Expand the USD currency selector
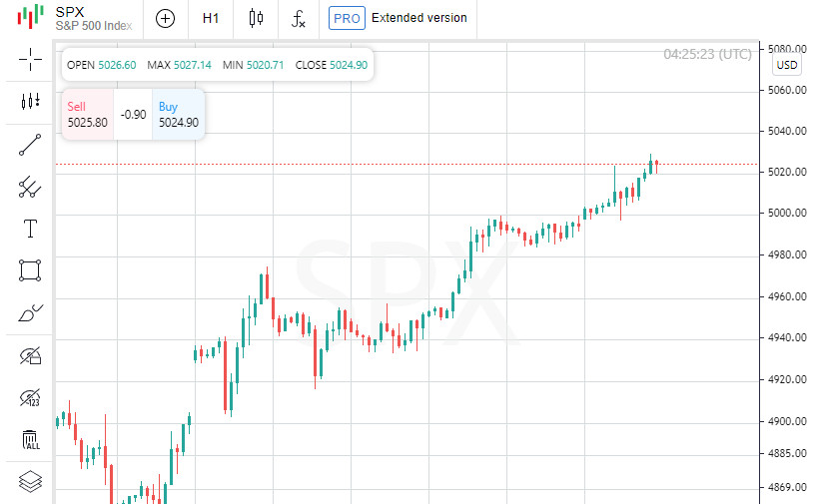This screenshot has height=504, width=820. click(x=787, y=65)
